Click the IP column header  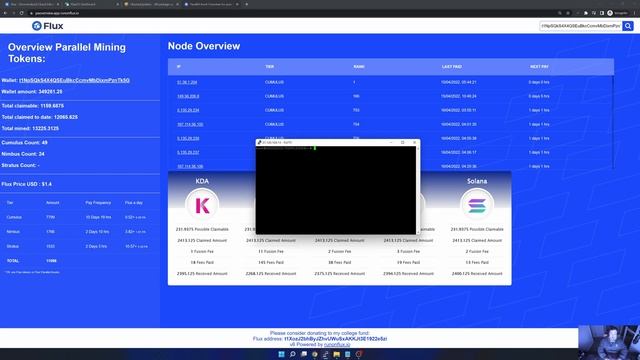click(179, 67)
